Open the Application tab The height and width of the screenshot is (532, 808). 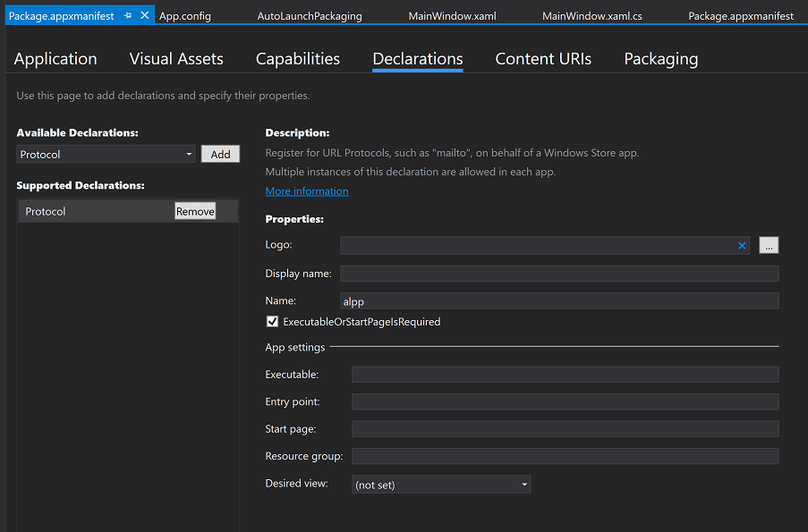point(55,59)
